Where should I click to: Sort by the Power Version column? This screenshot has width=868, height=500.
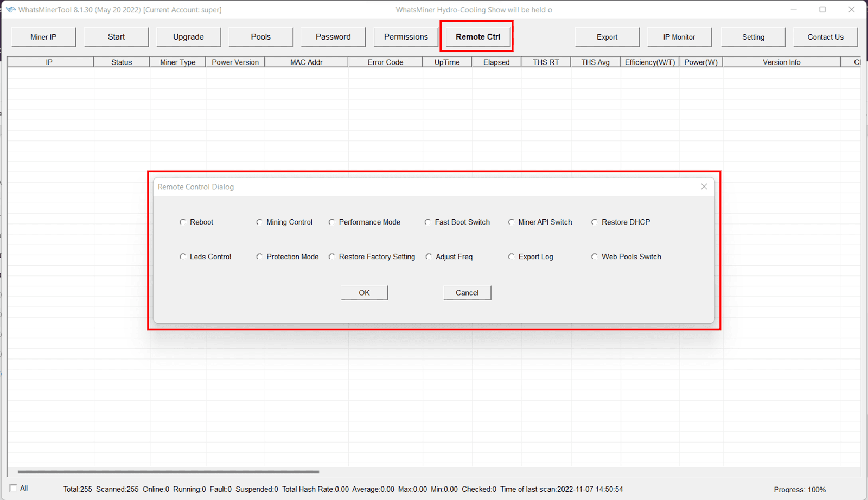point(235,62)
